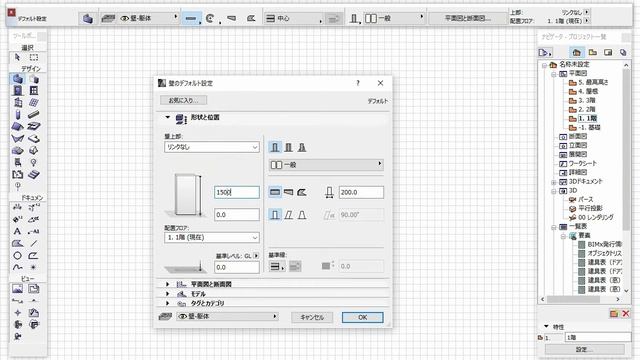Select the Wall tool in the toolbox
Image resolution: width=640 pixels, height=360 pixels.
click(x=18, y=79)
